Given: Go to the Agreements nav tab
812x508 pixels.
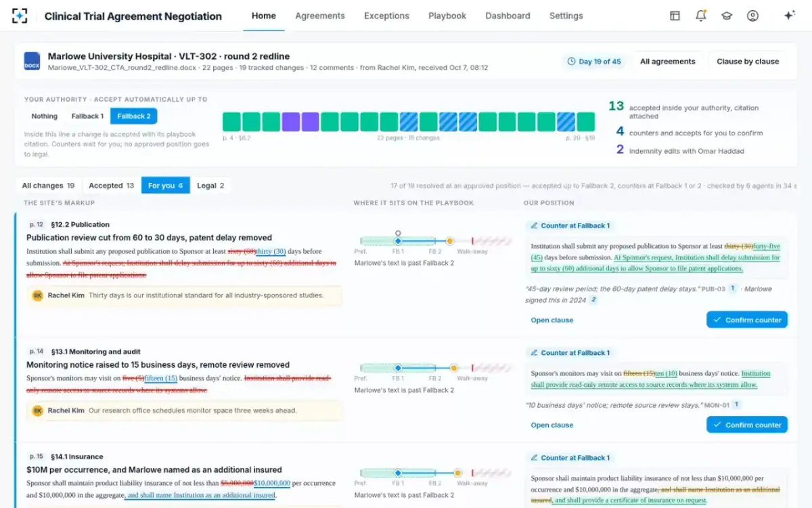Looking at the screenshot, I should pos(320,16).
